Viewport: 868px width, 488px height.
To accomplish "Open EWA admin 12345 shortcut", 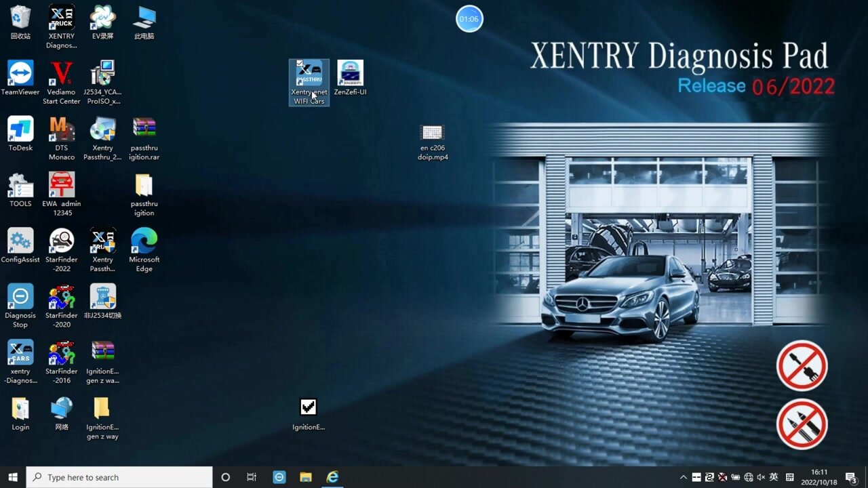I will pos(62,194).
